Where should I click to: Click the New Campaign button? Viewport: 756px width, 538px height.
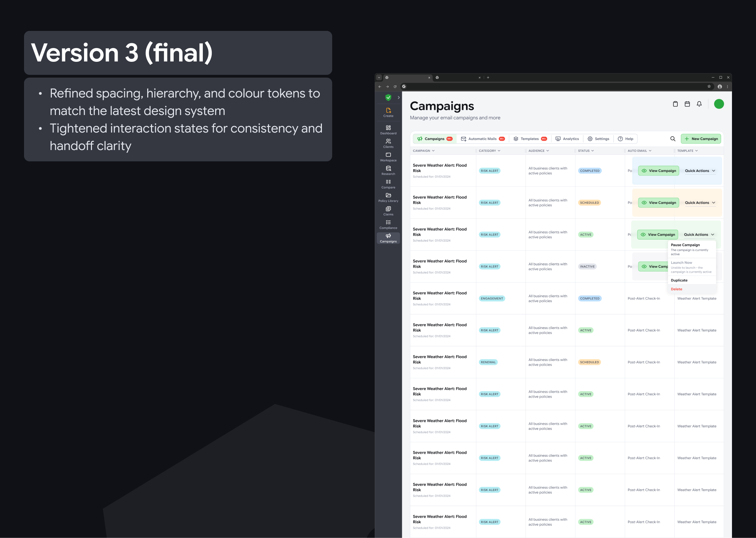(701, 139)
